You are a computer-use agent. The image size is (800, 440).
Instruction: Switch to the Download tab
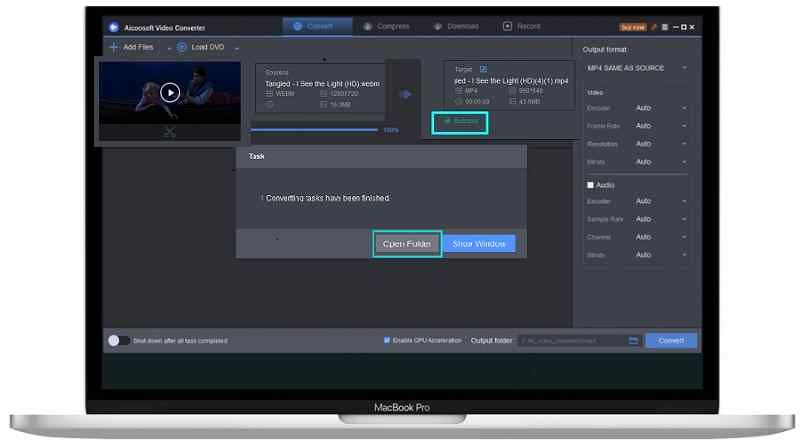tap(456, 26)
